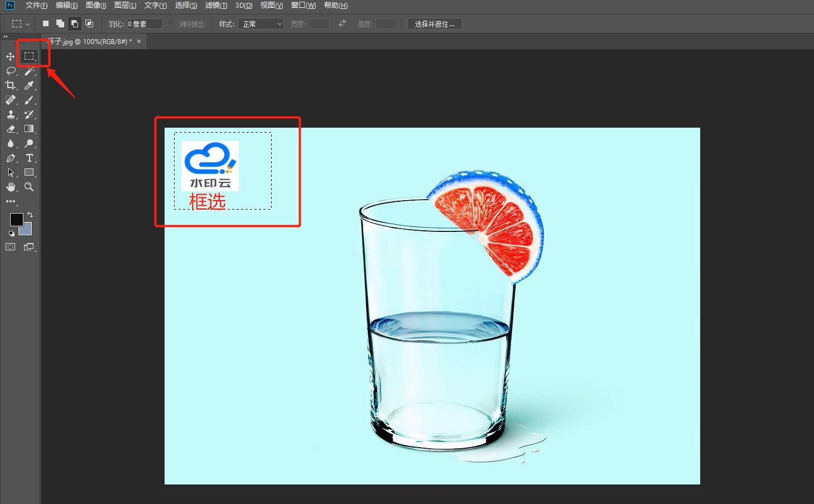Select the Crop tool
Image resolution: width=814 pixels, height=504 pixels.
pos(11,85)
